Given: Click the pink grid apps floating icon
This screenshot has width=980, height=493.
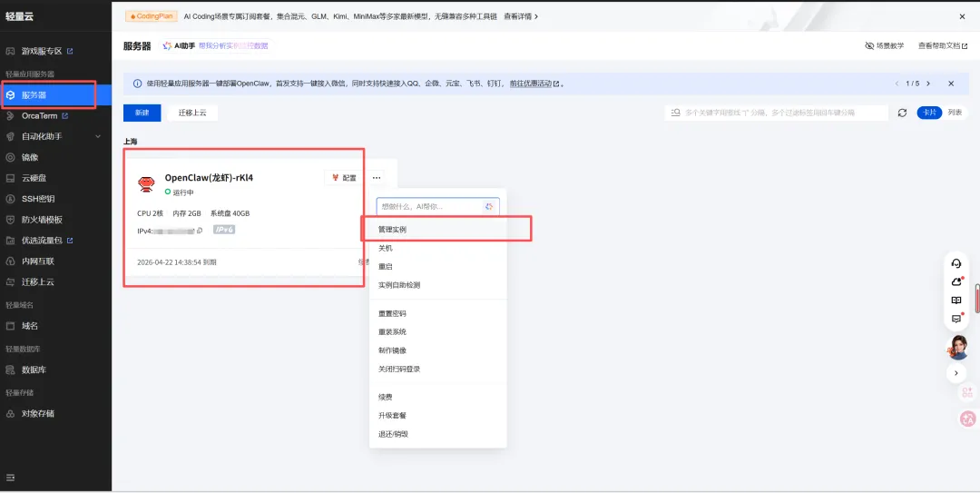Looking at the screenshot, I should [967, 392].
